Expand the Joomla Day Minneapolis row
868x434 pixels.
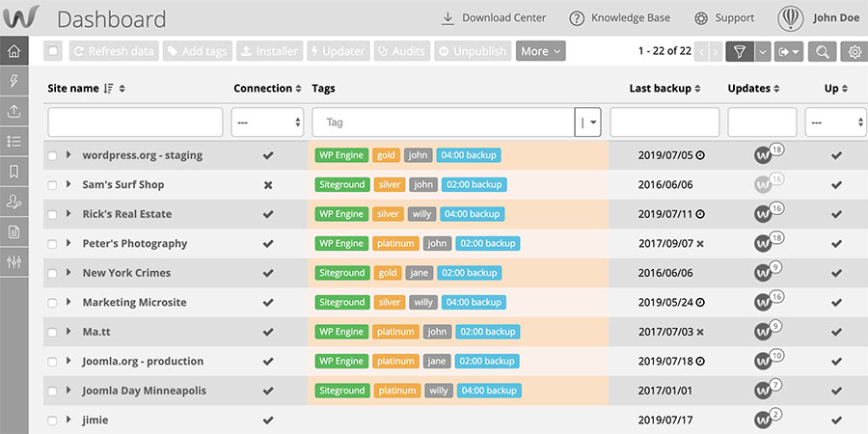(68, 390)
